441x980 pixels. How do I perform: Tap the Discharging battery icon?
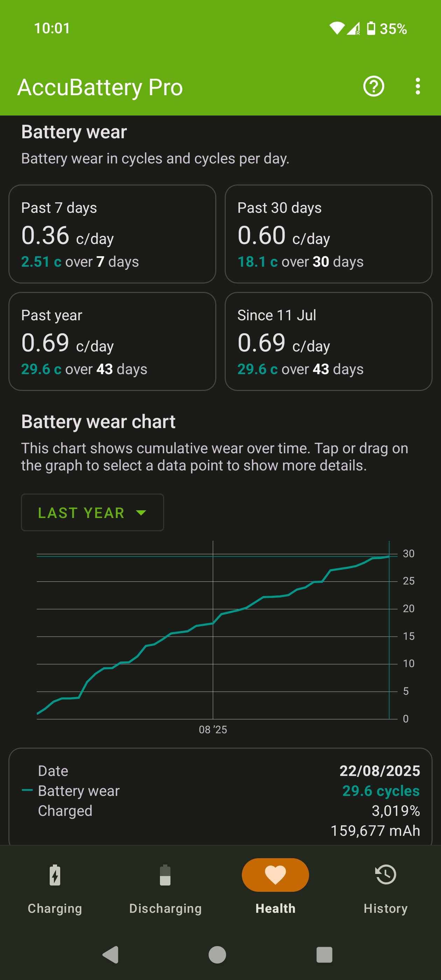(x=165, y=875)
